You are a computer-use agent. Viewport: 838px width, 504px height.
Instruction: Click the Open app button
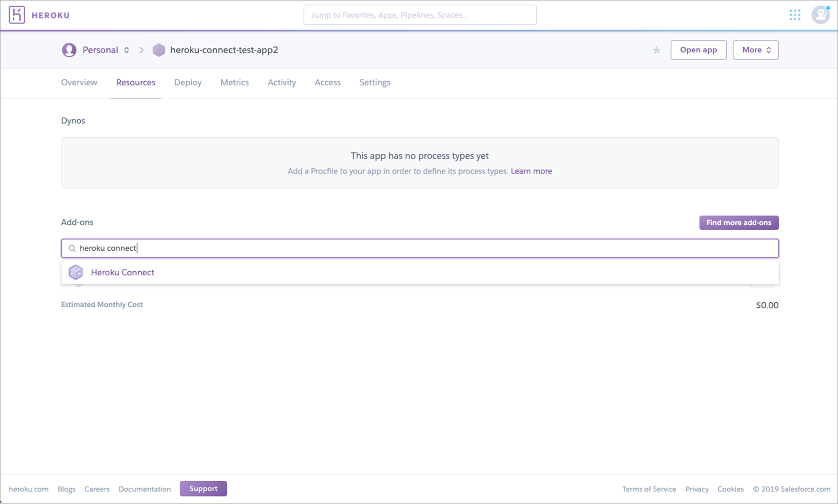tap(698, 50)
